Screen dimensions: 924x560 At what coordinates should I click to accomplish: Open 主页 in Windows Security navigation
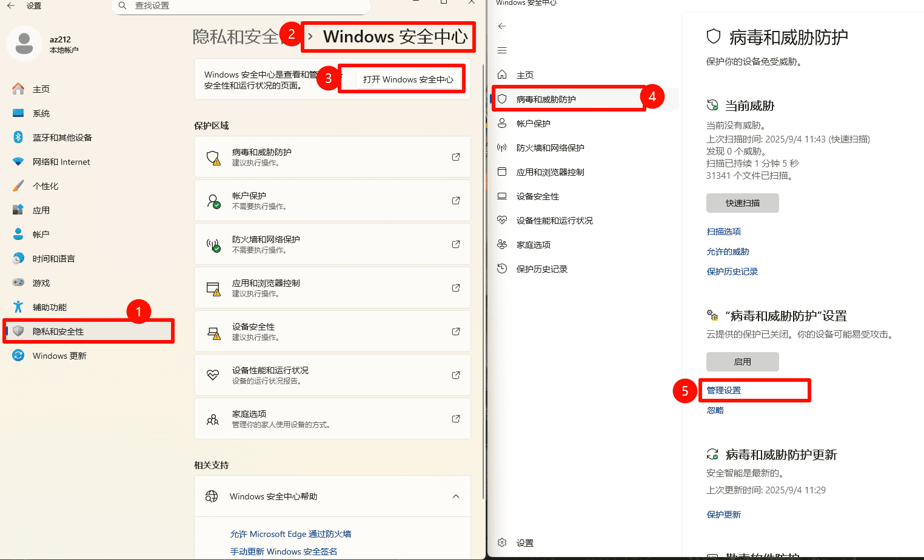coord(584,75)
